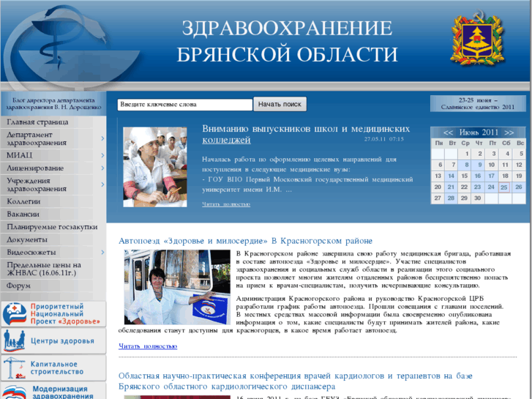Select June 8 in the calendar

coord(465,165)
